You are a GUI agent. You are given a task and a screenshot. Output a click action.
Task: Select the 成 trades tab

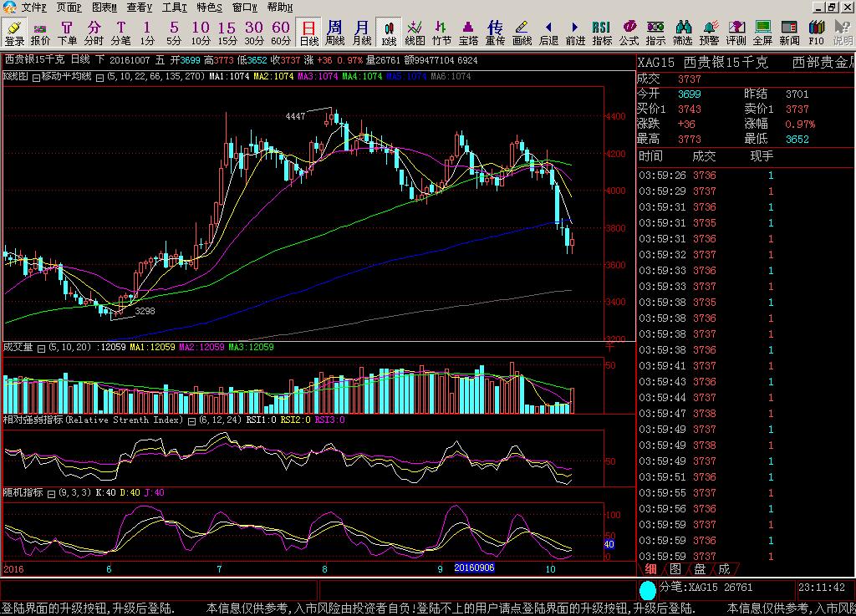[724, 569]
